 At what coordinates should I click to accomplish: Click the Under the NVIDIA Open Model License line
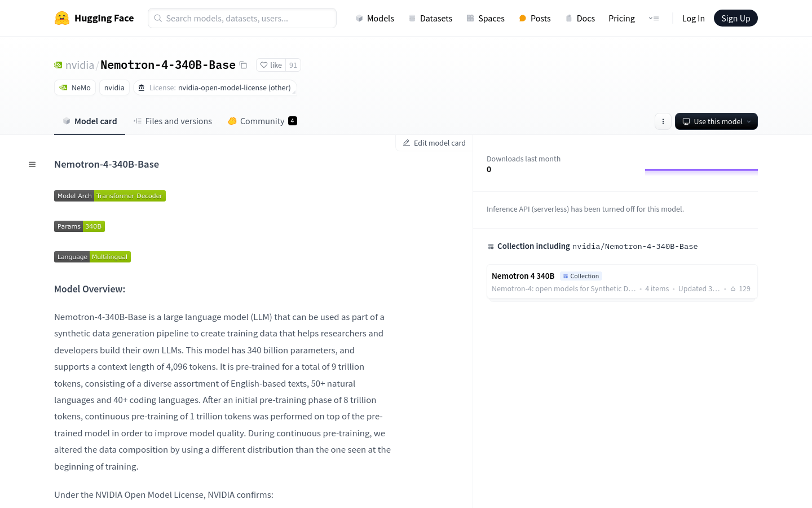pyautogui.click(x=164, y=494)
